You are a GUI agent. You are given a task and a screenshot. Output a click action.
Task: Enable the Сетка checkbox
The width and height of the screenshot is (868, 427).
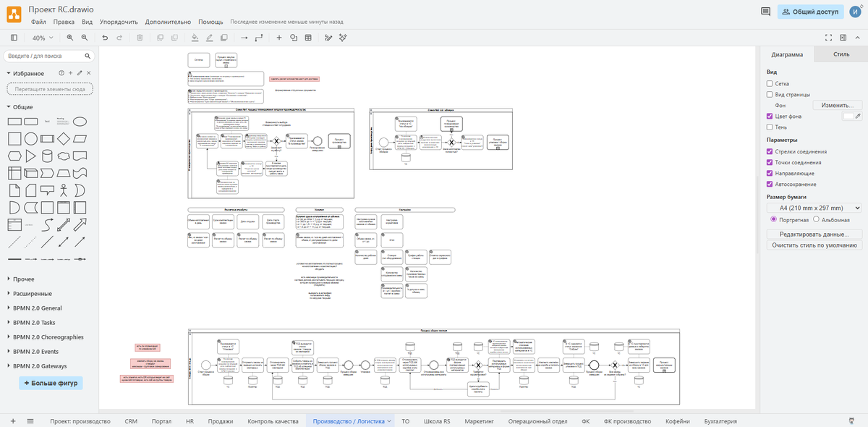click(770, 84)
